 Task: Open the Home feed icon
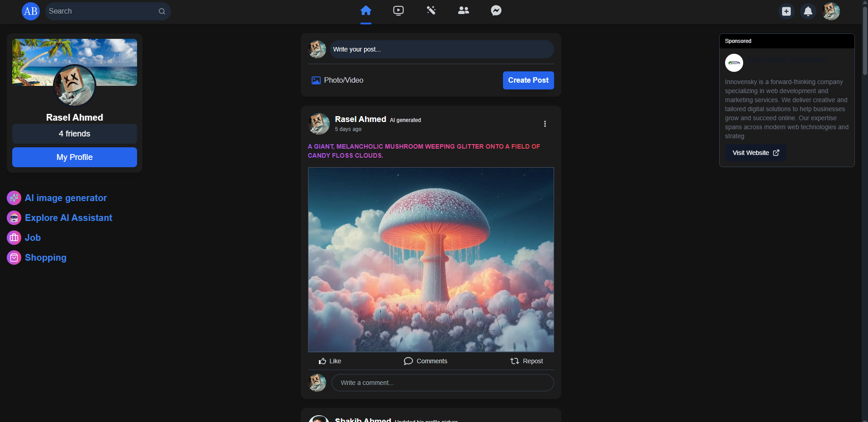[x=365, y=10]
